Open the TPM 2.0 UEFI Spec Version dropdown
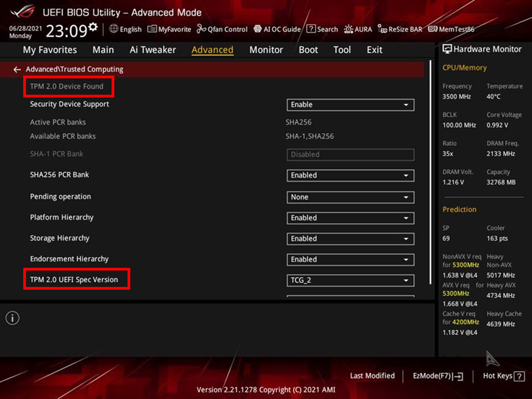 [350, 280]
